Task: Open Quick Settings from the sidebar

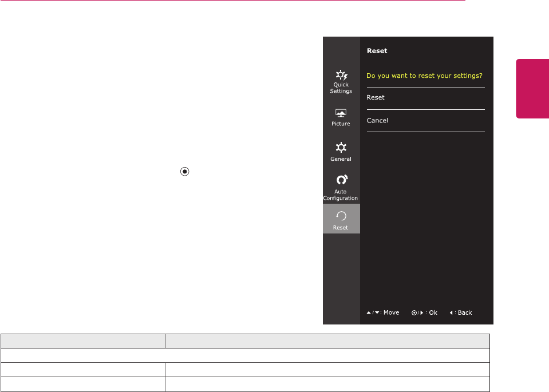Action: coord(341,82)
